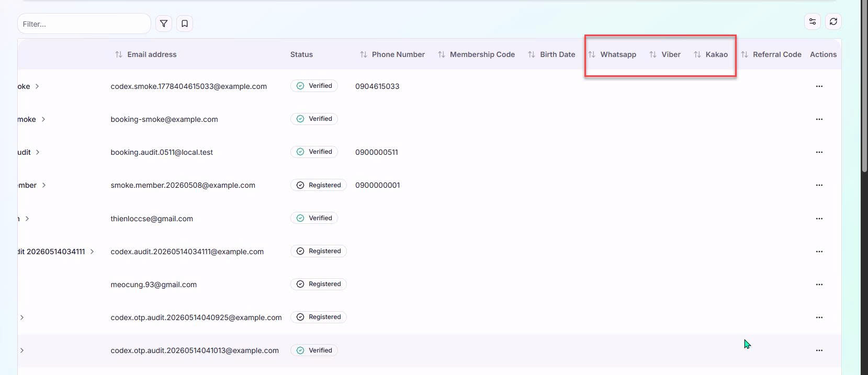
Task: Select email meocung.93@gmail.com
Action: point(154,285)
